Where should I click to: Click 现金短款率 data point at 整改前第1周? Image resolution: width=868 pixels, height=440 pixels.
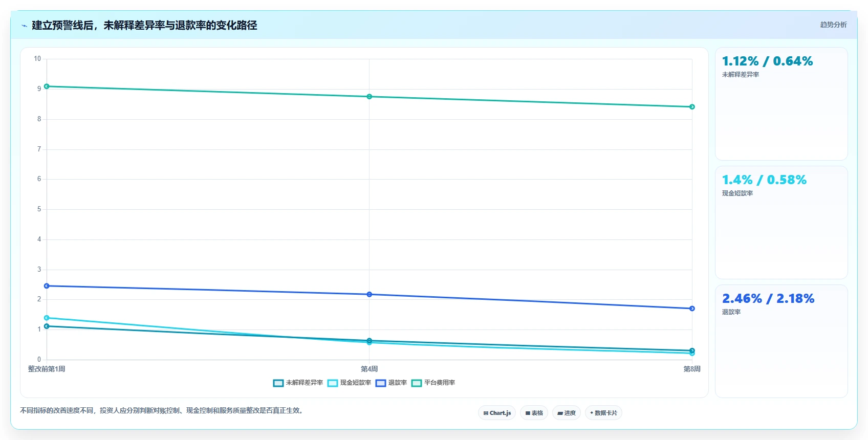[x=47, y=318]
